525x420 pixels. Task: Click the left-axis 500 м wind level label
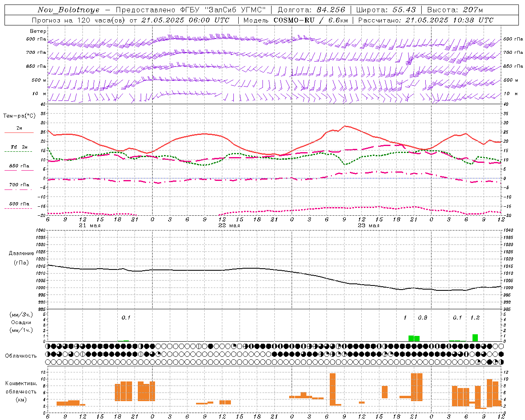39,80
